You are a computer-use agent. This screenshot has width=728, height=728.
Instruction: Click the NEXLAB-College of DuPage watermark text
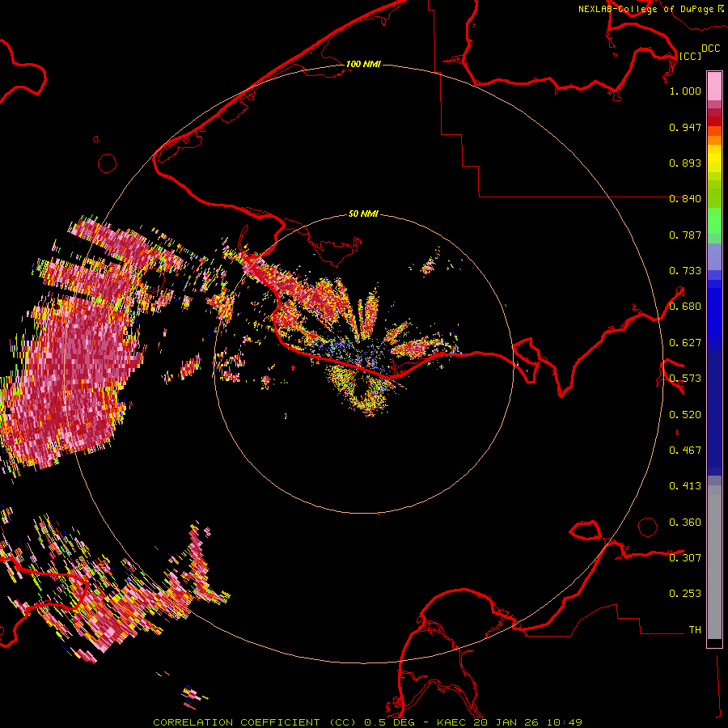coord(650,9)
